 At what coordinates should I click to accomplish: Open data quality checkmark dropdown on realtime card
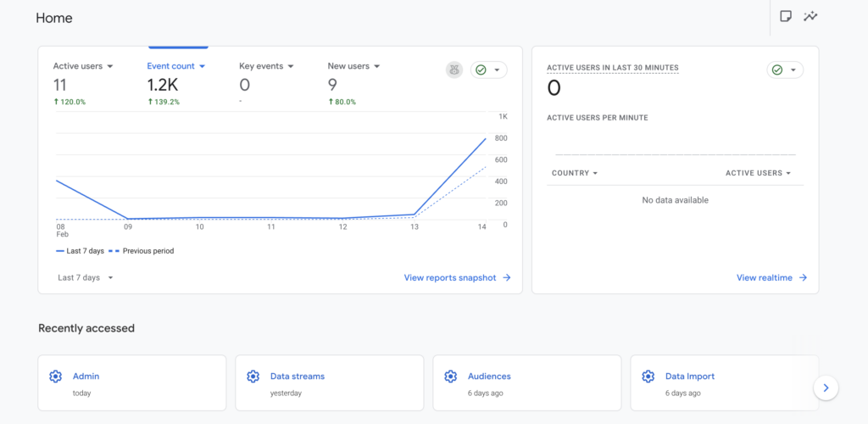point(784,70)
